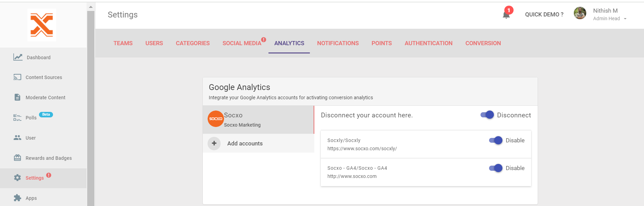Viewport: 644px width, 206px height.
Task: Click the sidebar scrollbar up arrow
Action: 91,7
